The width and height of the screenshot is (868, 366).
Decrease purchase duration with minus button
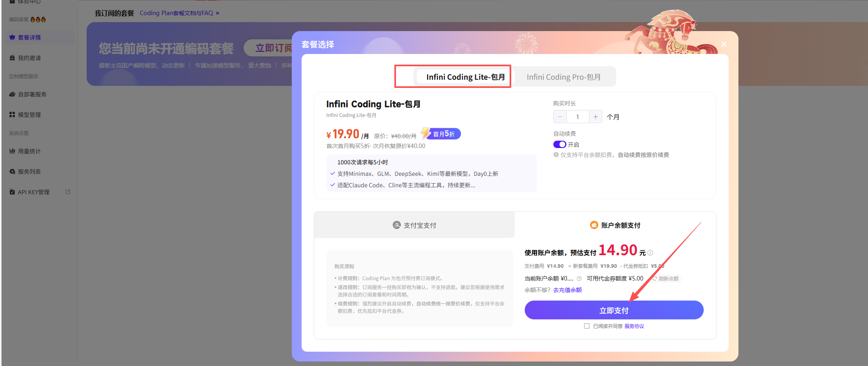pos(560,117)
